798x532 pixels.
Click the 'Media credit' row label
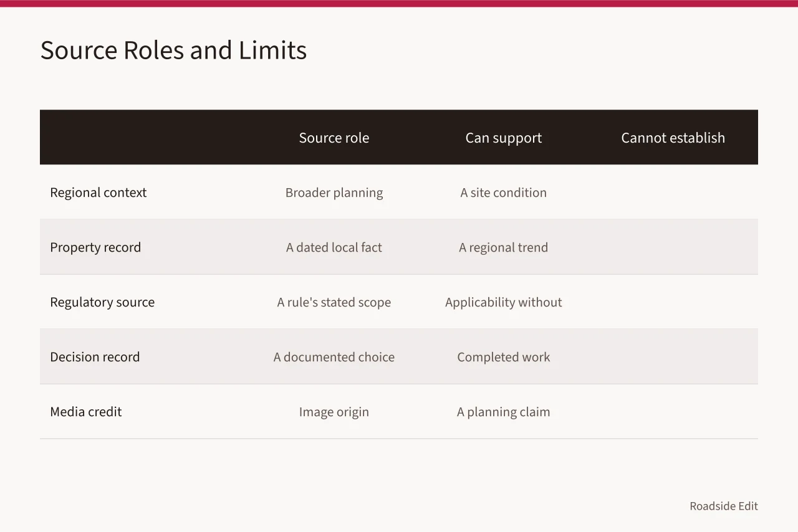86,412
